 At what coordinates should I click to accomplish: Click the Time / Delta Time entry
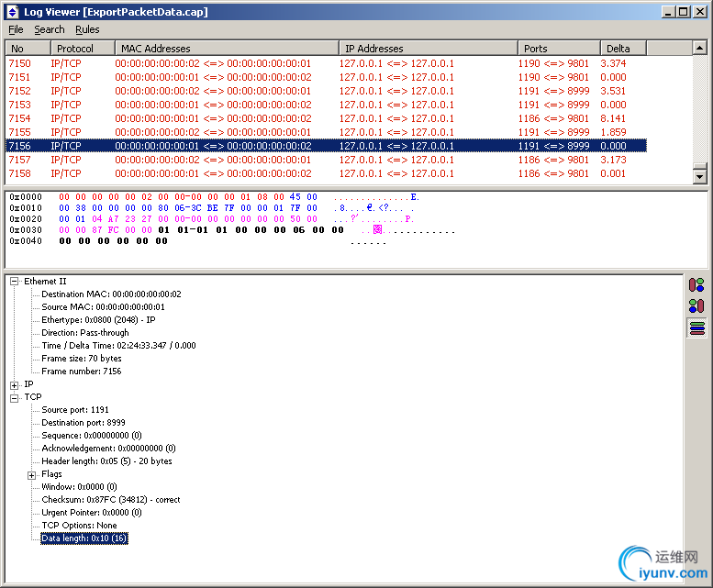(x=118, y=345)
